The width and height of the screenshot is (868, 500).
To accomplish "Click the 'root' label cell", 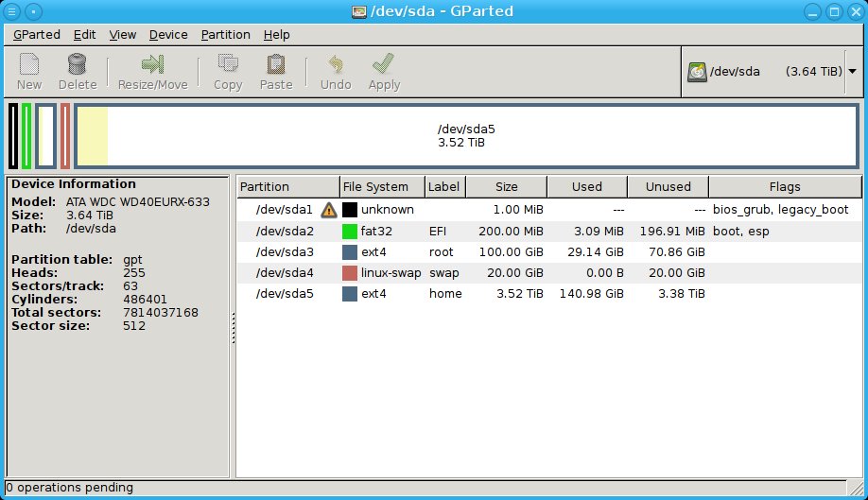I will pos(442,252).
